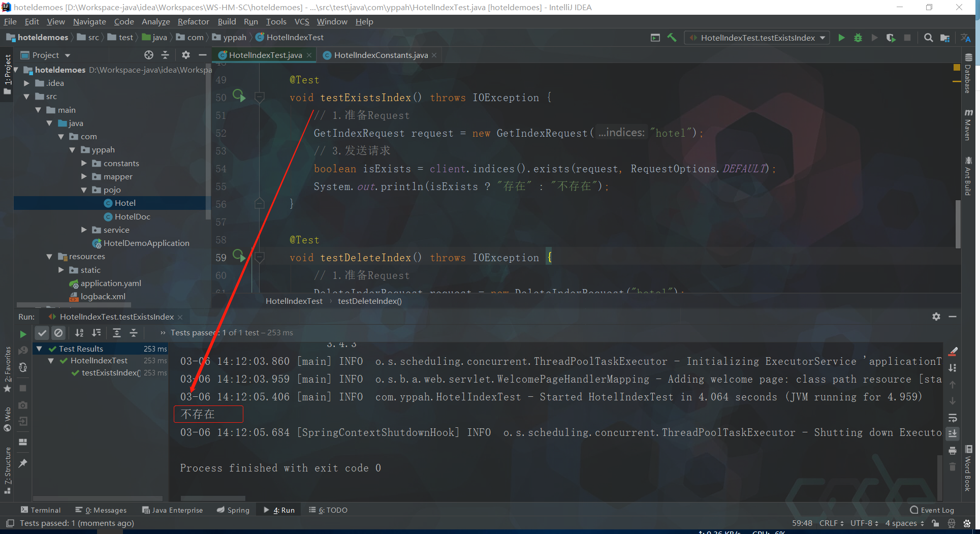The image size is (980, 534).
Task: Open the Refactor menu
Action: (x=193, y=21)
